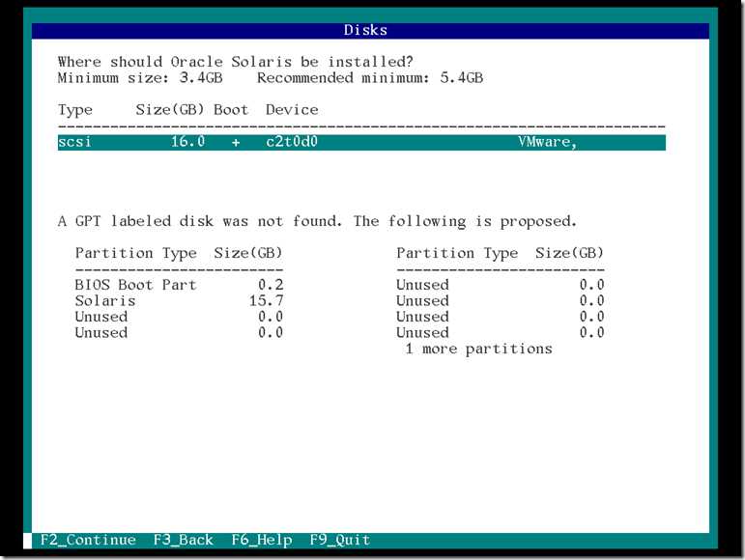Click the '+' boot marker
The image size is (745, 560).
[x=236, y=142]
